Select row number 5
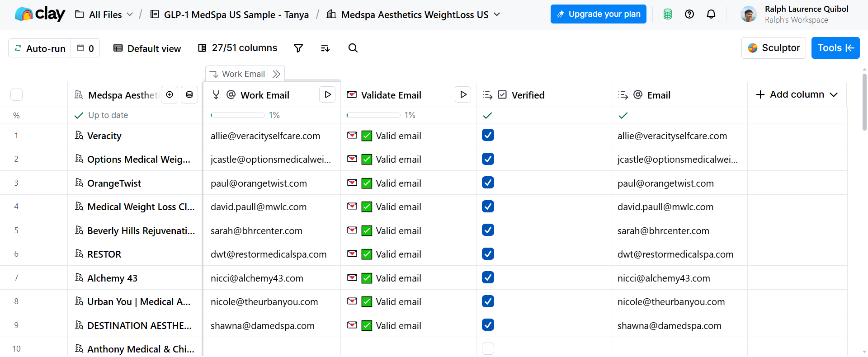Screen dimensions: 868x357 pyautogui.click(x=16, y=230)
